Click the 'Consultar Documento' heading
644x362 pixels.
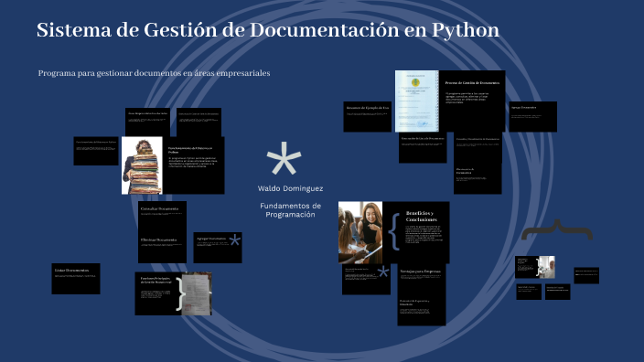point(159,208)
